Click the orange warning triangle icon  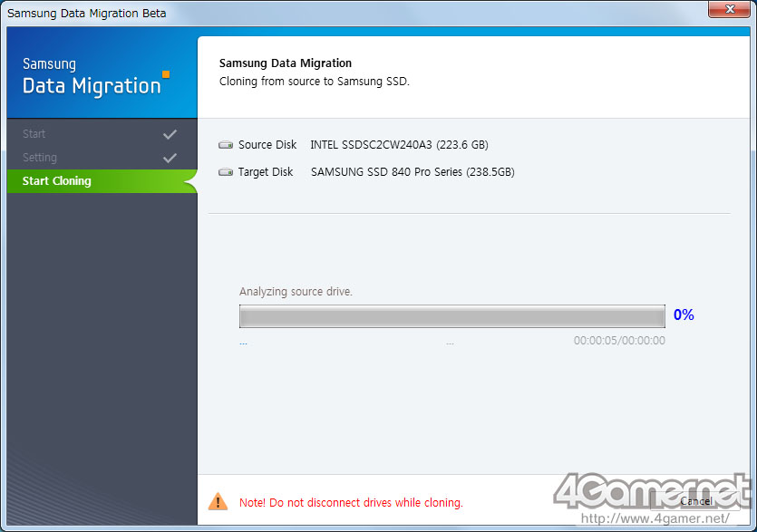[218, 501]
